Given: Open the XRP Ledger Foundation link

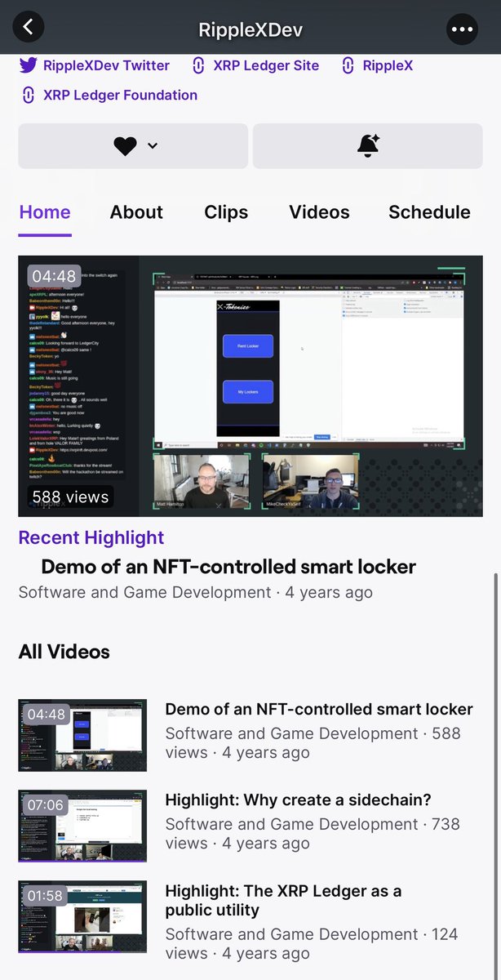Looking at the screenshot, I should [x=120, y=95].
